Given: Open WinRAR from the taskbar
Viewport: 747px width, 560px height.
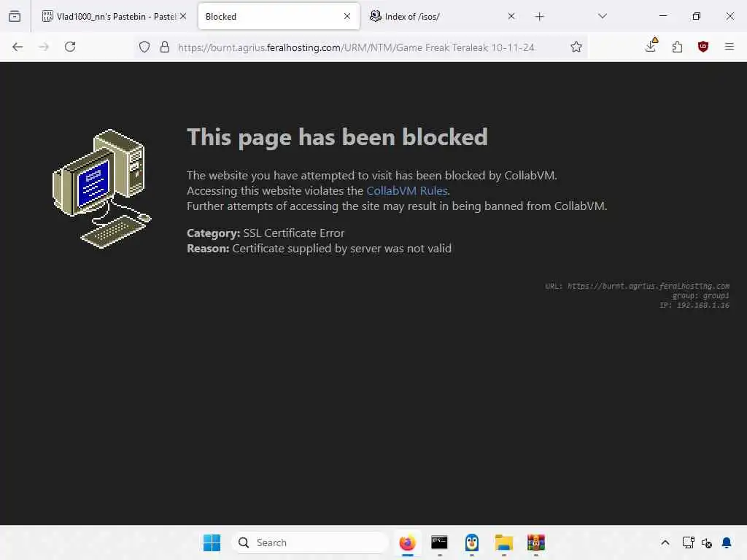Looking at the screenshot, I should click(x=536, y=542).
